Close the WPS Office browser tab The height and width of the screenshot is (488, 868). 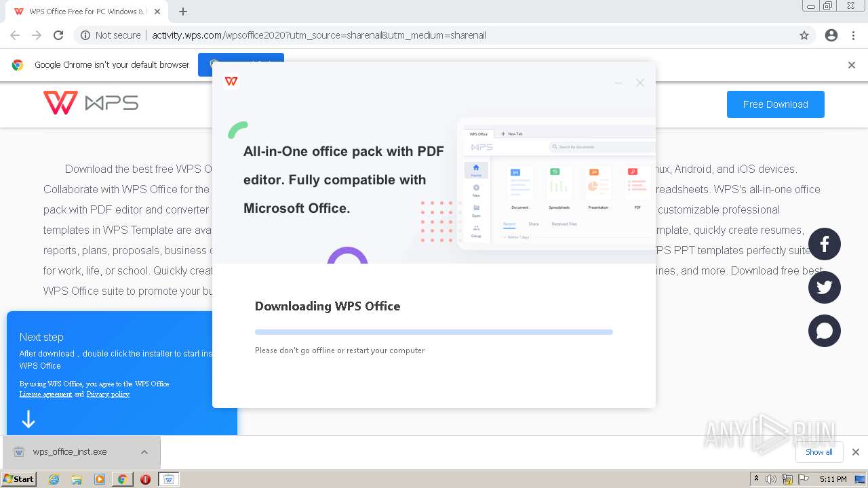pos(157,12)
